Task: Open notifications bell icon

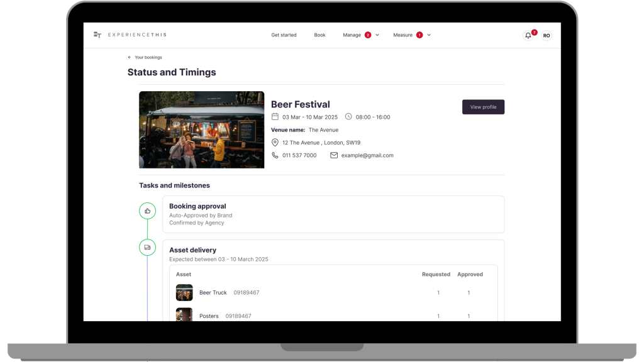Action: point(528,36)
